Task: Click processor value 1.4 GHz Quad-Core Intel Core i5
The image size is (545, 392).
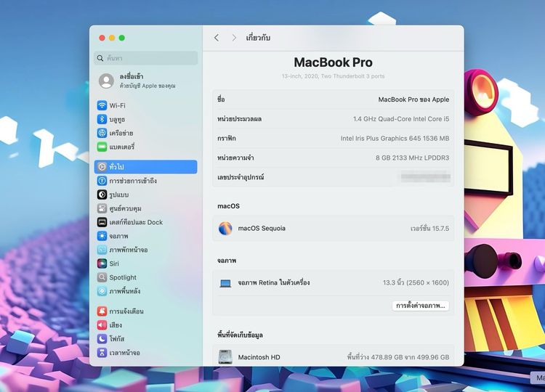Action: pos(401,119)
